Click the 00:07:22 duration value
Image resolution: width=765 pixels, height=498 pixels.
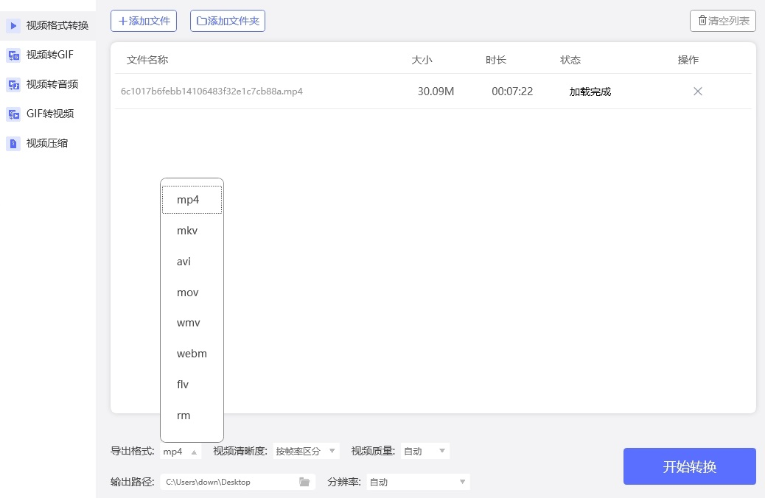tap(512, 91)
